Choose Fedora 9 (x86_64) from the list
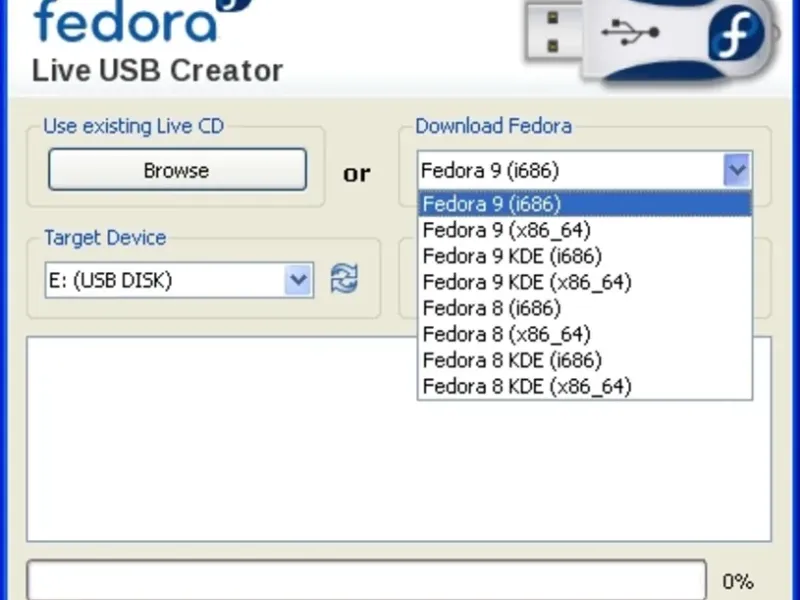This screenshot has height=600, width=800. tap(585, 230)
